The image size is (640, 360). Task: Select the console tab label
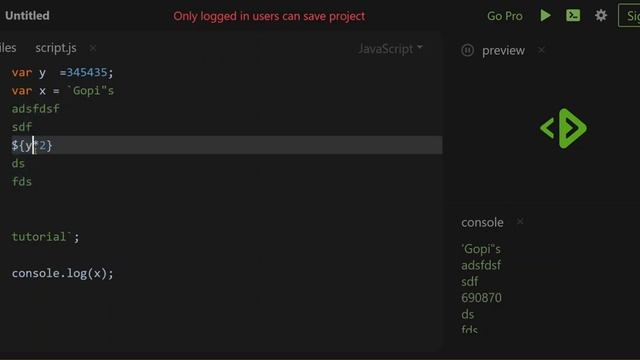click(x=482, y=222)
